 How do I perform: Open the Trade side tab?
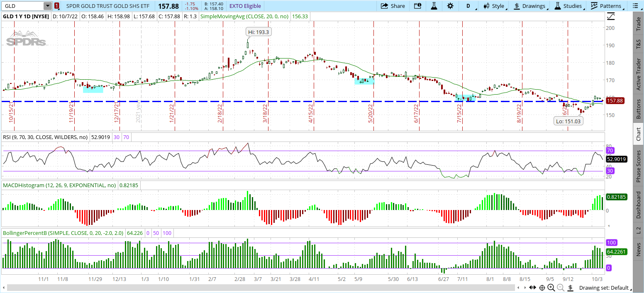click(638, 24)
